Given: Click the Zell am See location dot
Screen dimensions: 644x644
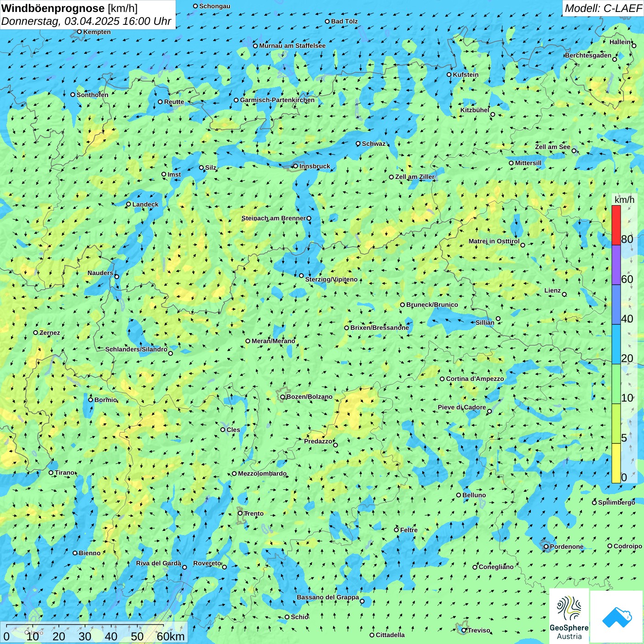Looking at the screenshot, I should tap(574, 151).
